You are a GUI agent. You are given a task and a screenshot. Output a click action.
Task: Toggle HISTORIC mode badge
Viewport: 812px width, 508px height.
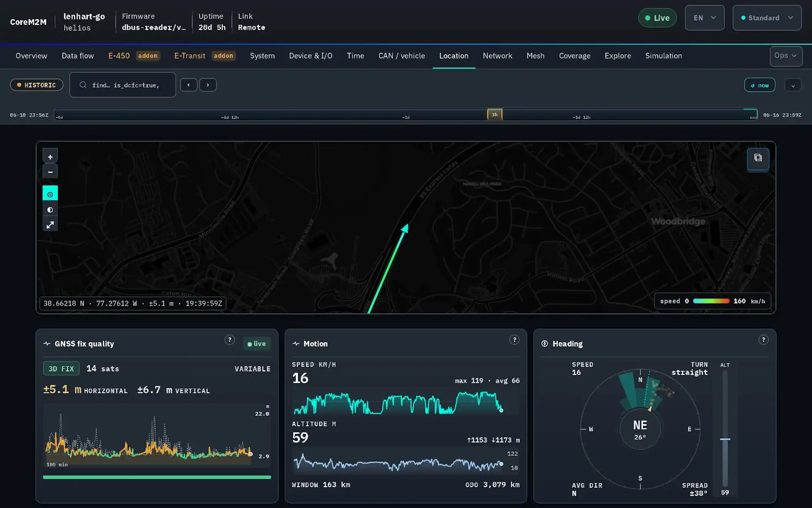[x=37, y=85]
